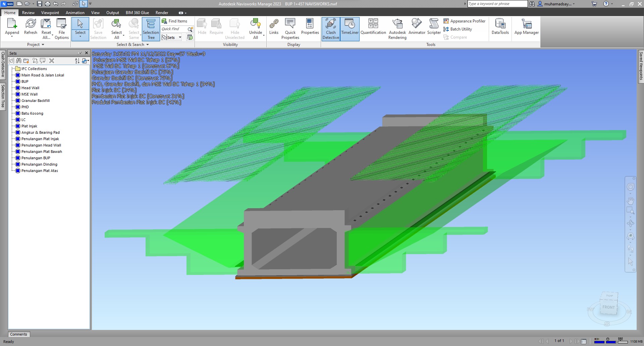Open the Find Items window
This screenshot has width=644, height=346.
[174, 21]
